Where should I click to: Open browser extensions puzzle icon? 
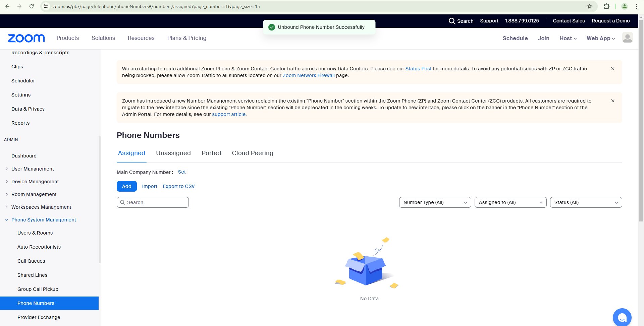tap(606, 6)
